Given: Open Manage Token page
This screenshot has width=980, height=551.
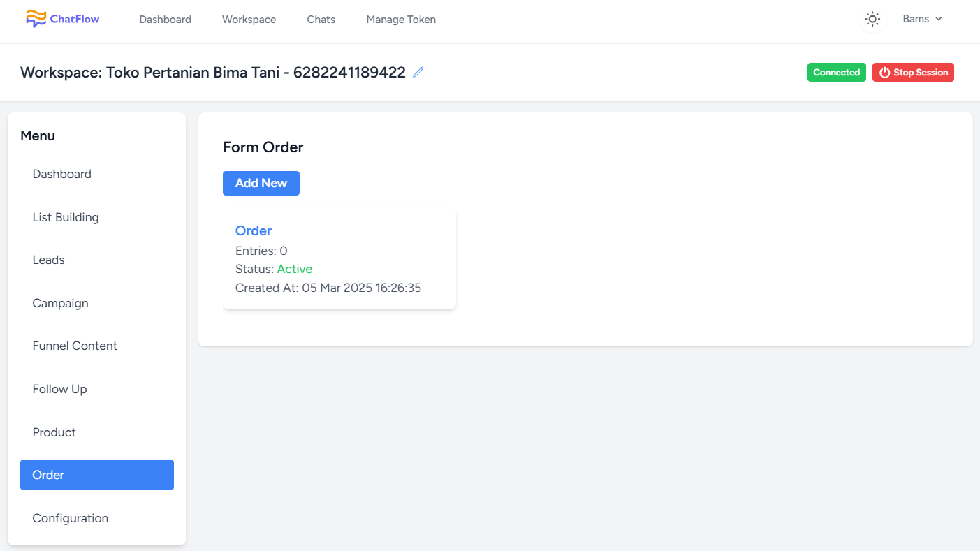Looking at the screenshot, I should point(401,20).
